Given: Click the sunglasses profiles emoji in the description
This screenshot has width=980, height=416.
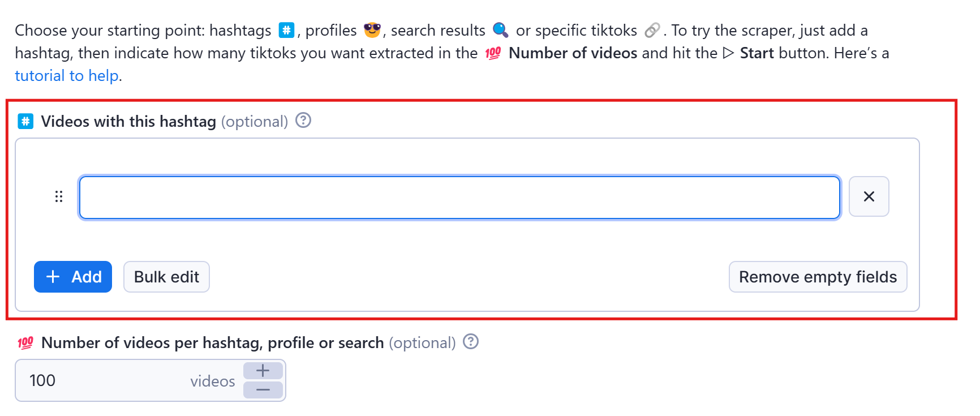Looking at the screenshot, I should [371, 29].
